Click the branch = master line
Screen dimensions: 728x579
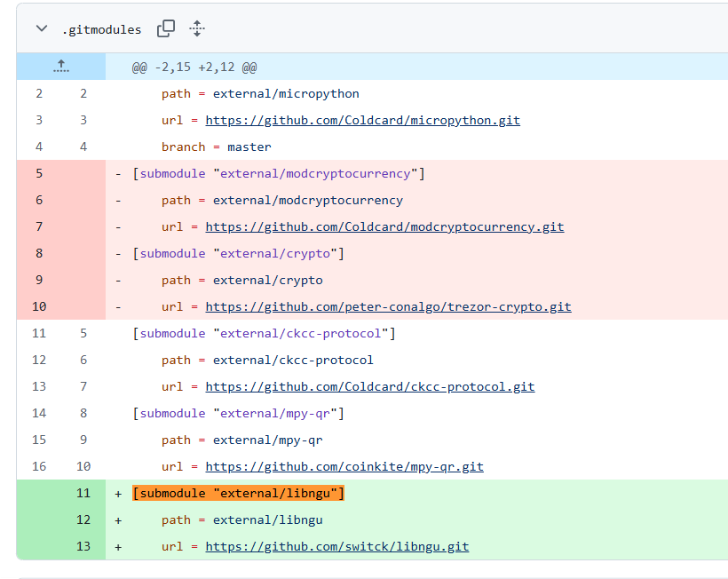(x=217, y=147)
